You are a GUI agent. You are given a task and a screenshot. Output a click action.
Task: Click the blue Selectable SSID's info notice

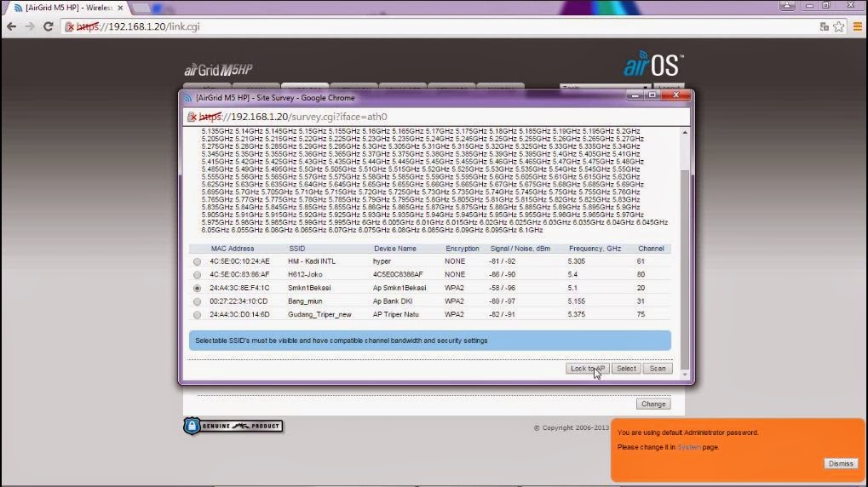coord(429,341)
